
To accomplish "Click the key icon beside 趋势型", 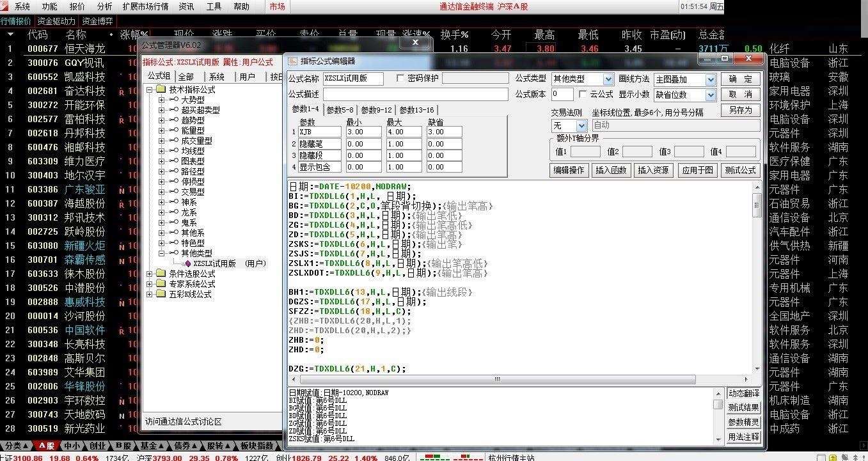I will point(173,120).
